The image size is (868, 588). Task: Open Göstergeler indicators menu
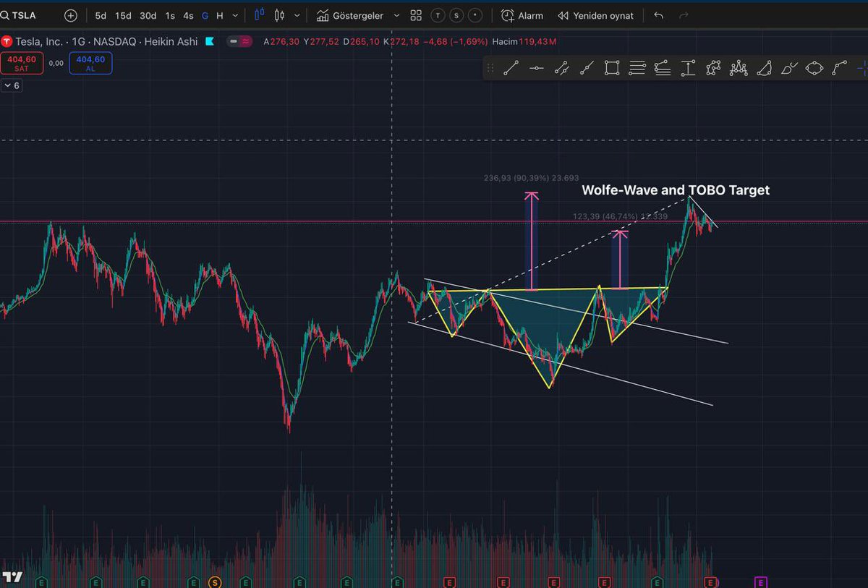pos(350,15)
